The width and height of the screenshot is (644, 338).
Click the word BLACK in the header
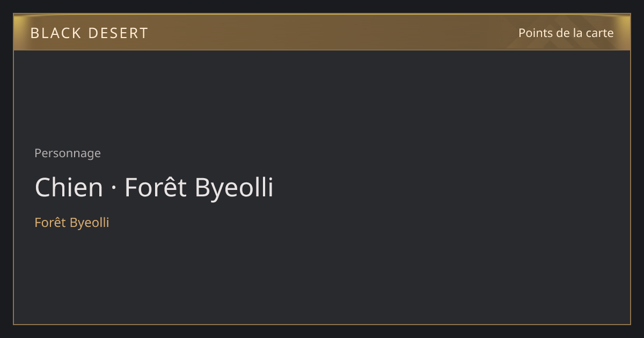tap(56, 33)
